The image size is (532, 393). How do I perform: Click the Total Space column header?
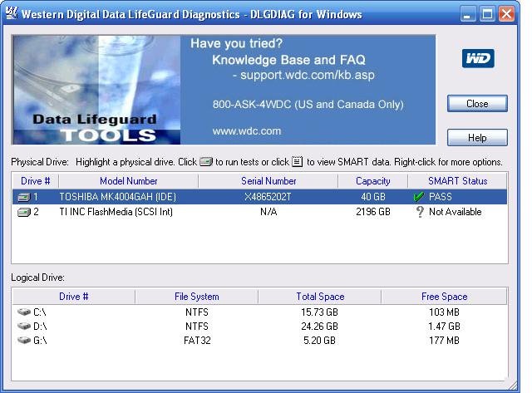[x=320, y=297]
